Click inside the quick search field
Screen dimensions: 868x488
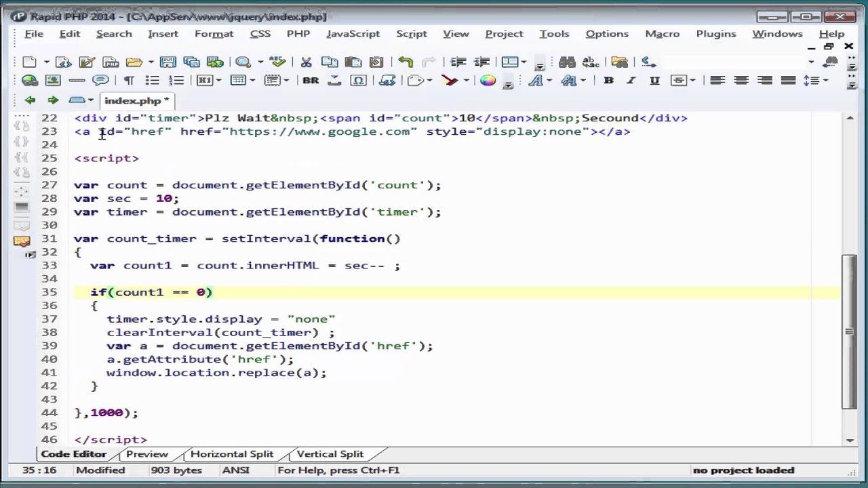coord(734,62)
